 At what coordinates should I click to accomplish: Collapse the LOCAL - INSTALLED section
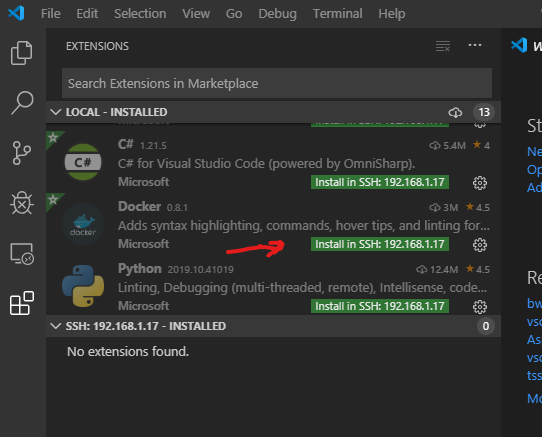coord(55,112)
